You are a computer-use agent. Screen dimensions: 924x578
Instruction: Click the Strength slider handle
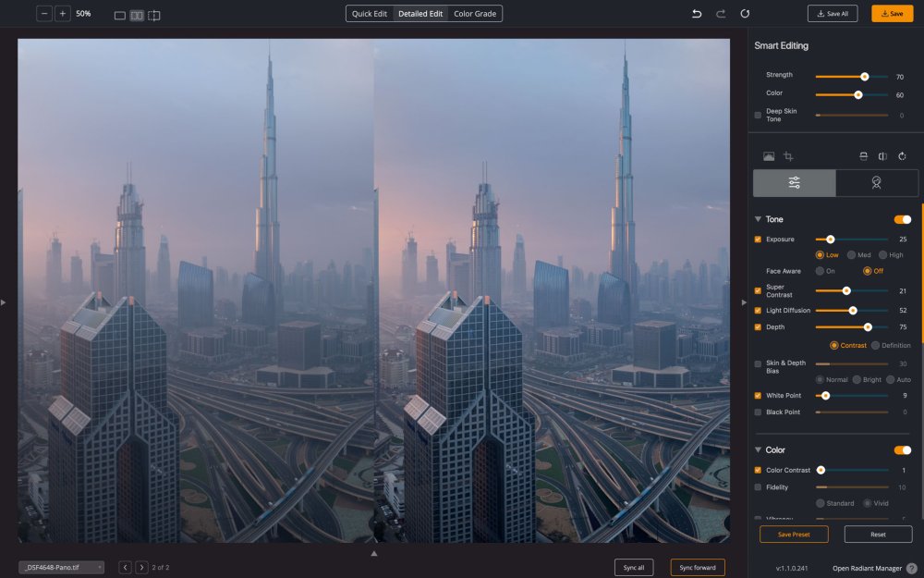865,77
